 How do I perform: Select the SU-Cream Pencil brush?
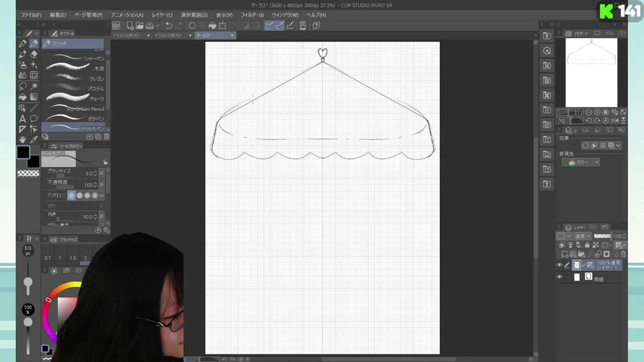click(73, 109)
